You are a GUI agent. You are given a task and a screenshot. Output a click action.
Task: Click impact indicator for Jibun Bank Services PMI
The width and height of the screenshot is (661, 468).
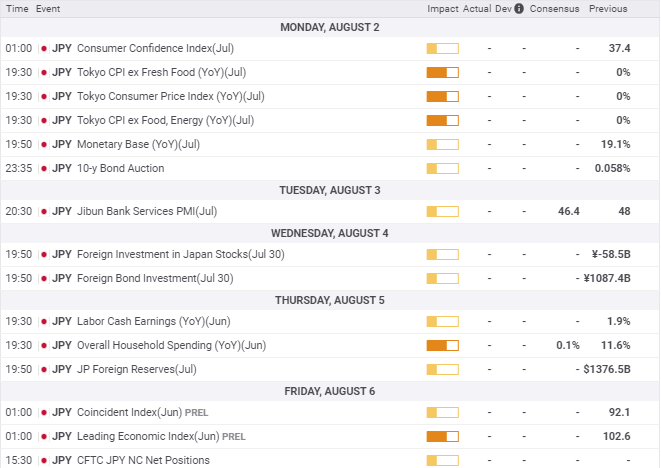pos(442,212)
